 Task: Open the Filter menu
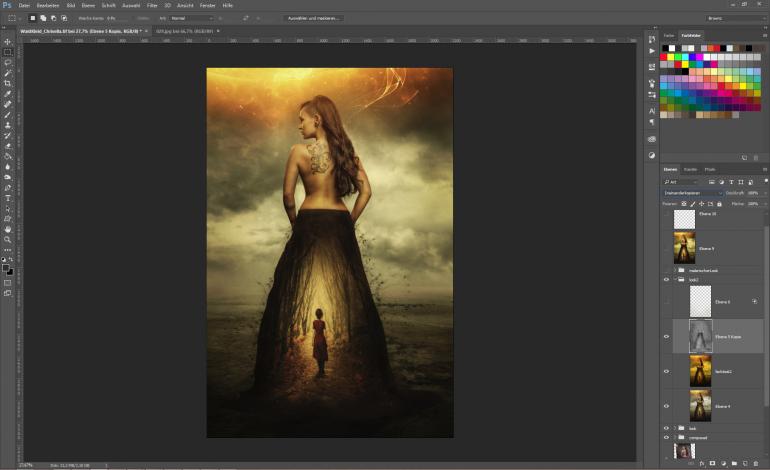(x=152, y=5)
